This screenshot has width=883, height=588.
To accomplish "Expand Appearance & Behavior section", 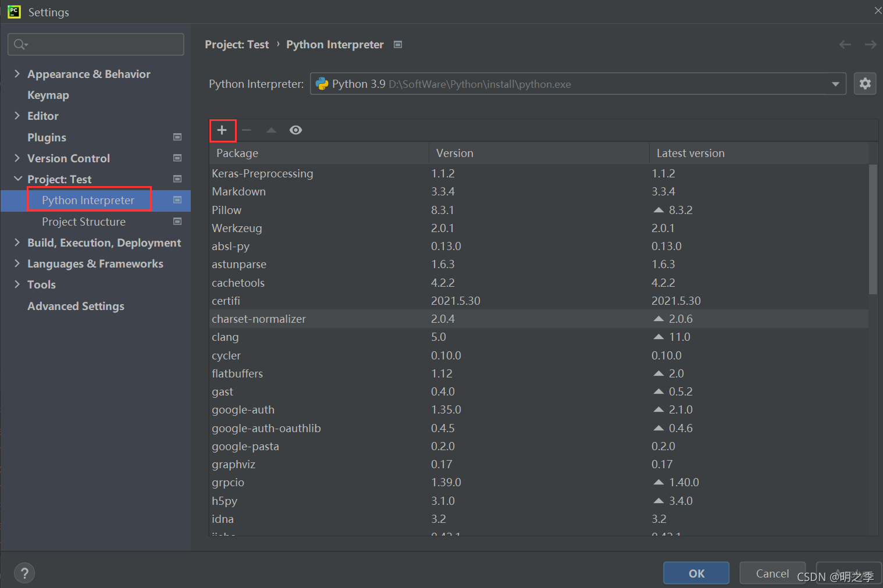I will 17,74.
